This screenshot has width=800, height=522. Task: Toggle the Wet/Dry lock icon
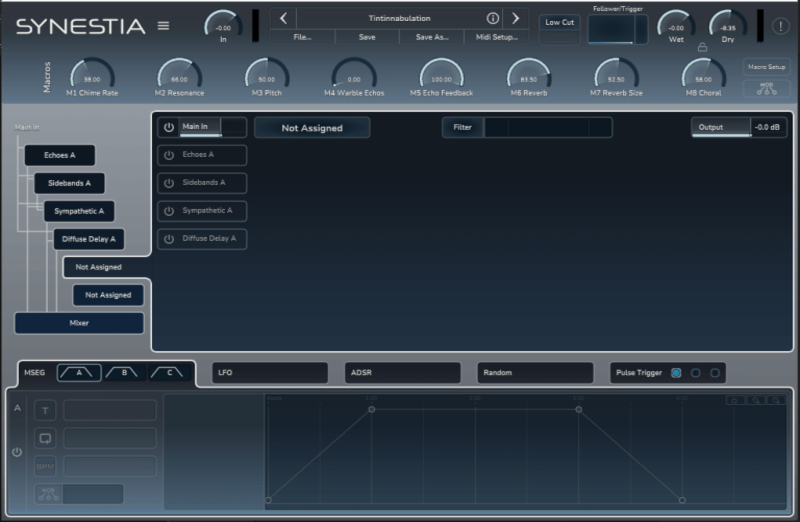tap(703, 47)
